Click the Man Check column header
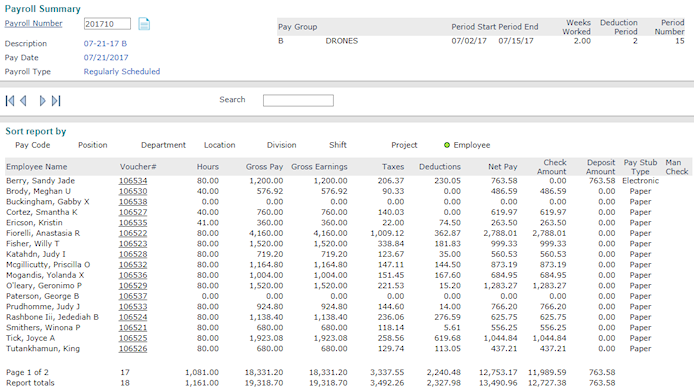 (677, 167)
